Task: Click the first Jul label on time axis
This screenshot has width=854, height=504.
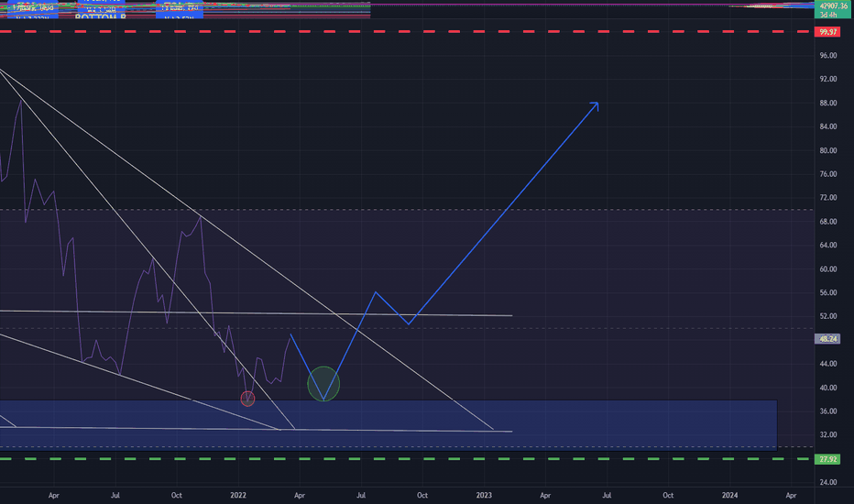Action: (x=115, y=495)
